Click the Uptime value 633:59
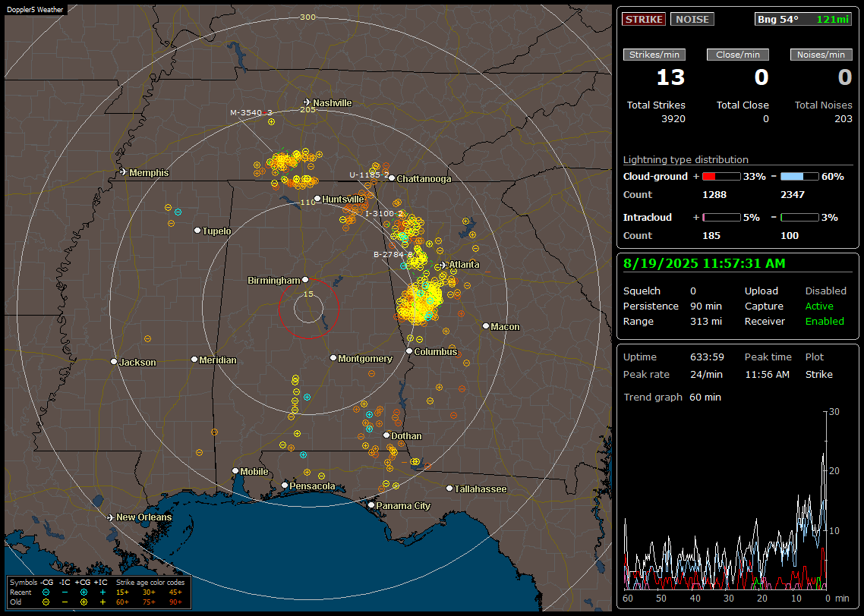Viewport: 864px width, 616px height. click(707, 357)
